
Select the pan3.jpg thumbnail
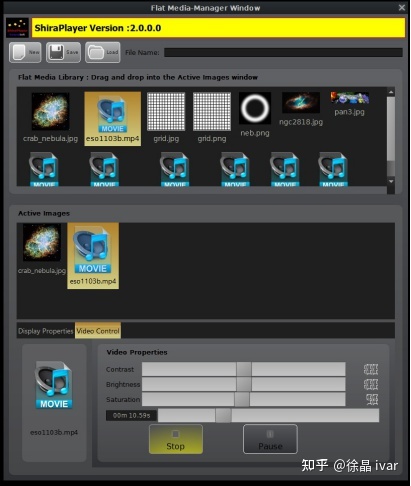pyautogui.click(x=350, y=104)
